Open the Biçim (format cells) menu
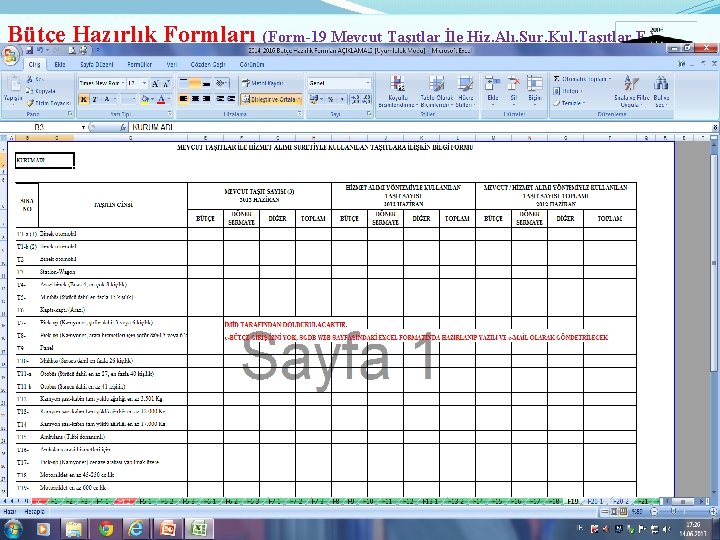 (534, 89)
